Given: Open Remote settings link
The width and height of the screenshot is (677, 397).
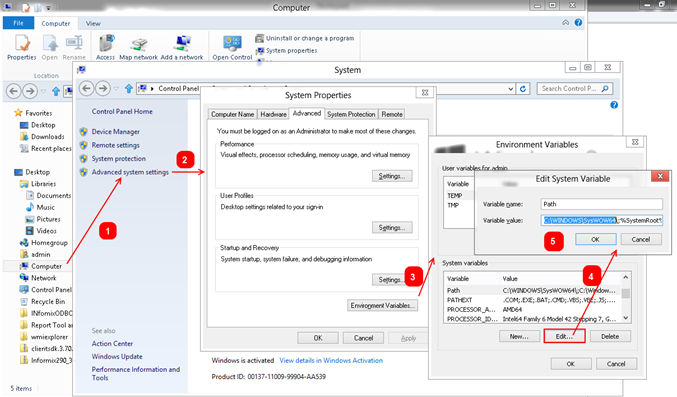Looking at the screenshot, I should [x=115, y=145].
